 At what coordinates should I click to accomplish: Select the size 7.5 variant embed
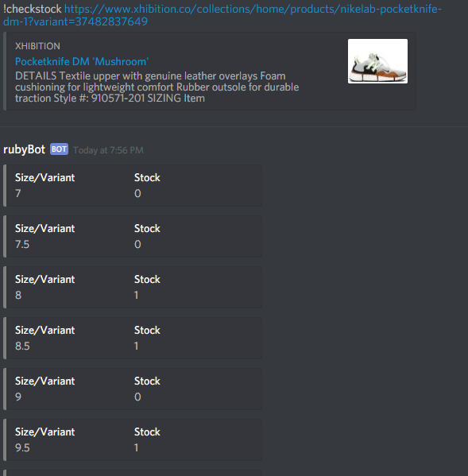click(133, 237)
